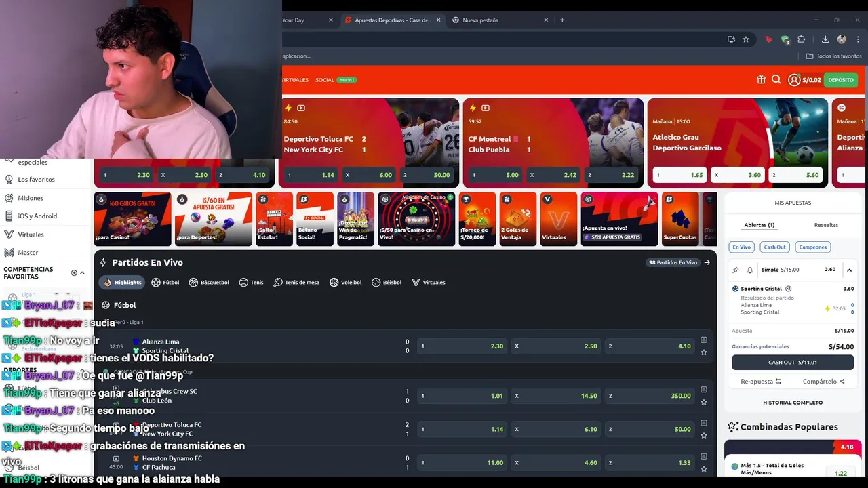Open a new browser tab with plus button
The height and width of the screenshot is (488, 868).
[562, 20]
